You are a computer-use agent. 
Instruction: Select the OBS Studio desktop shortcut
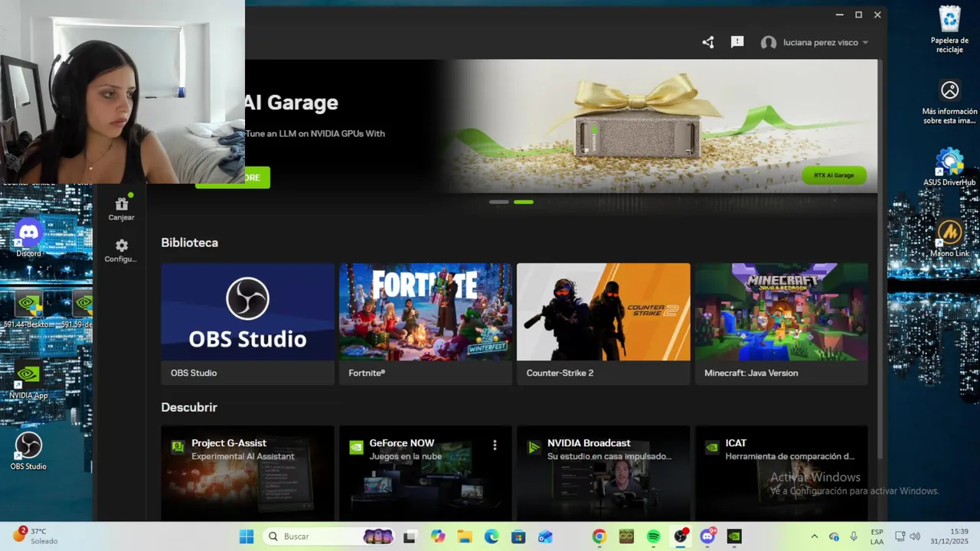28,451
